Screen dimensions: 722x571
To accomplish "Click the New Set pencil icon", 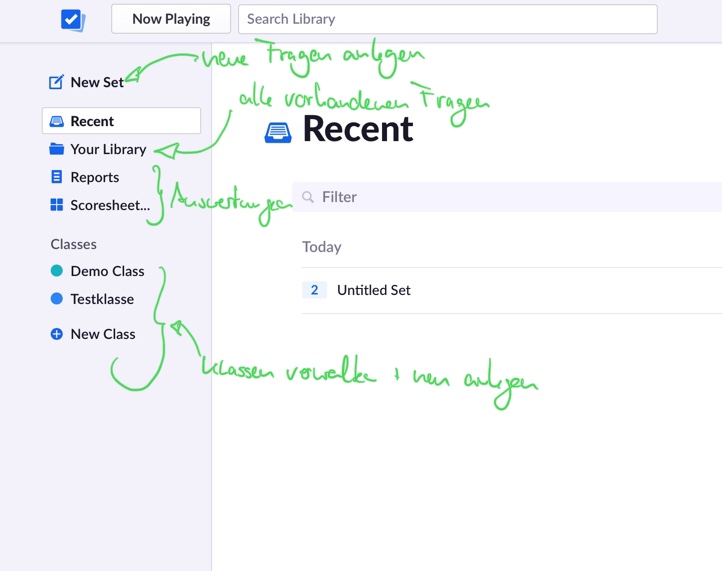I will pyautogui.click(x=56, y=82).
